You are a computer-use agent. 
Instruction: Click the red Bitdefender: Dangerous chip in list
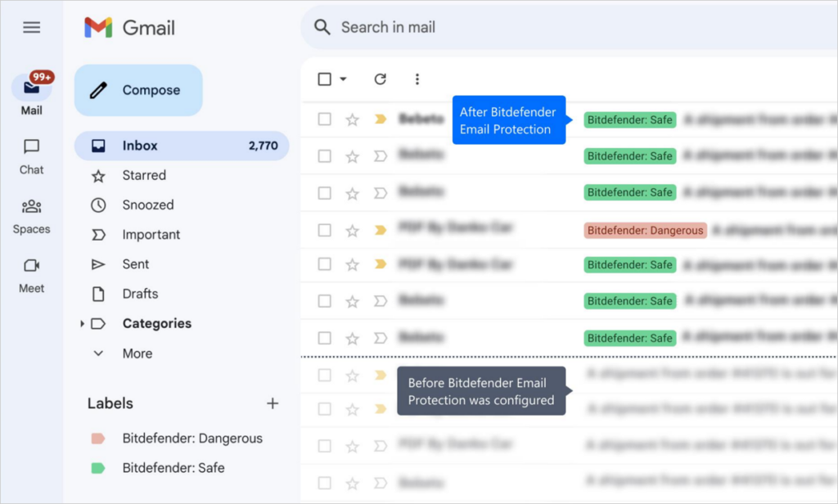click(x=645, y=231)
